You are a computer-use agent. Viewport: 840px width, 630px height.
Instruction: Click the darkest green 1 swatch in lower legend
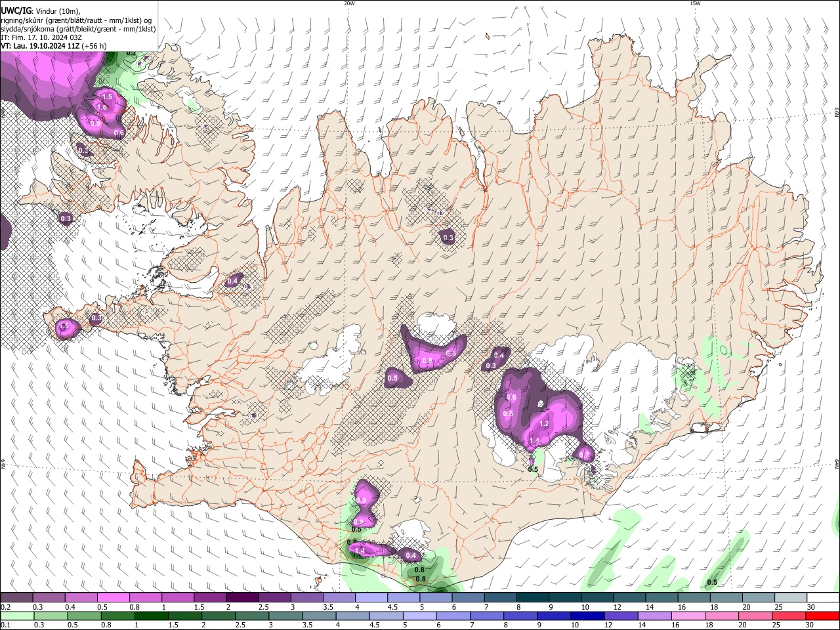coord(152,616)
